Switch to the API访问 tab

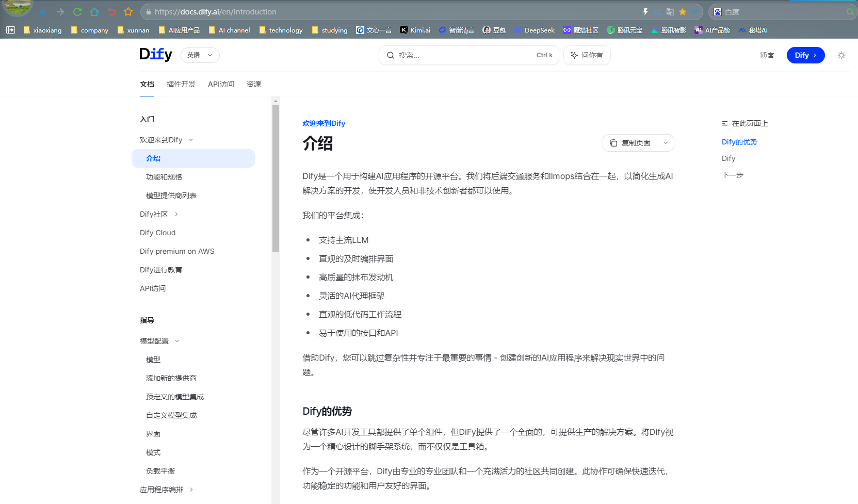[221, 84]
